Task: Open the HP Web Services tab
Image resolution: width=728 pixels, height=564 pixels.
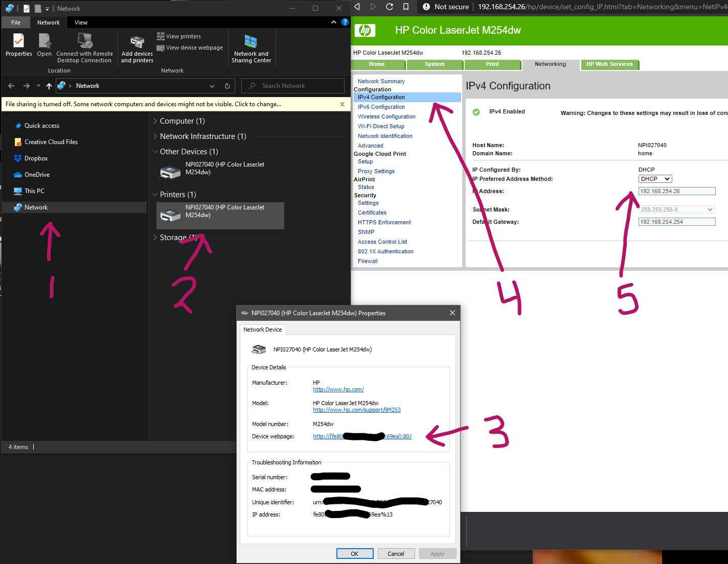Action: (609, 64)
